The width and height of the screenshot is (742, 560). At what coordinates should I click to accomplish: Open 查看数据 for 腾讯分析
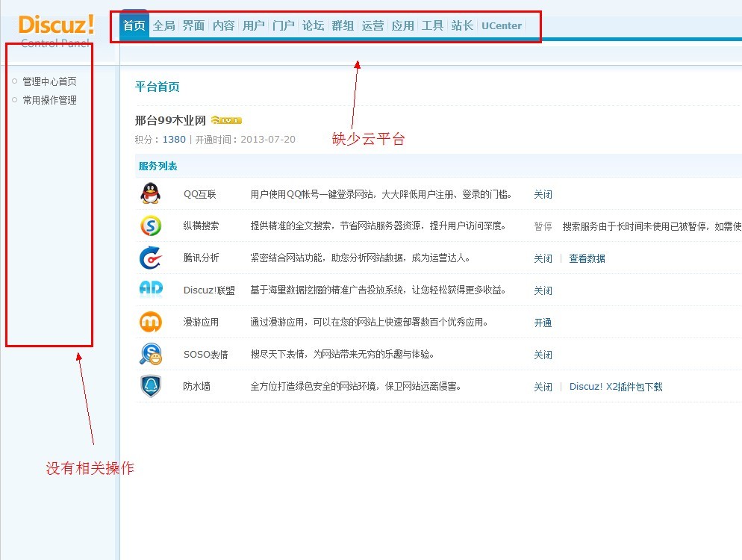pos(587,258)
